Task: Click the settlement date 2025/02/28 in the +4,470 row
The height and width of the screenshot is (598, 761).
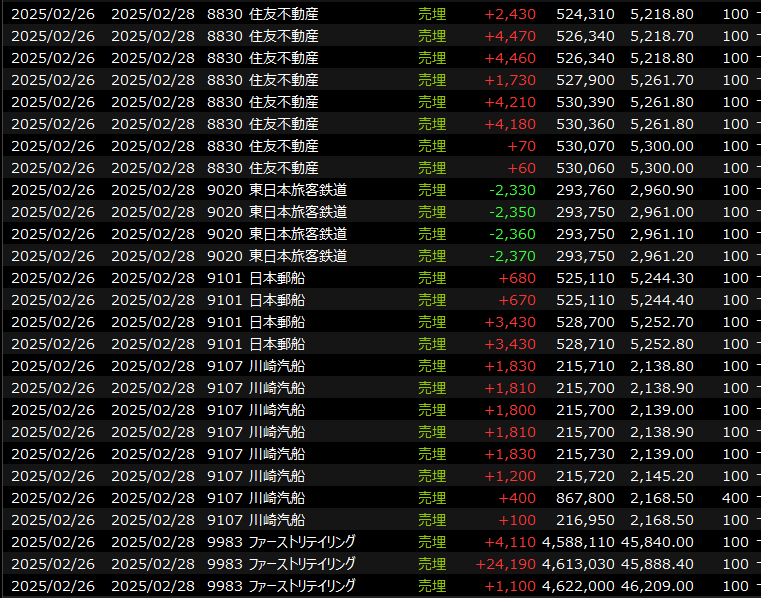Action: click(153, 36)
